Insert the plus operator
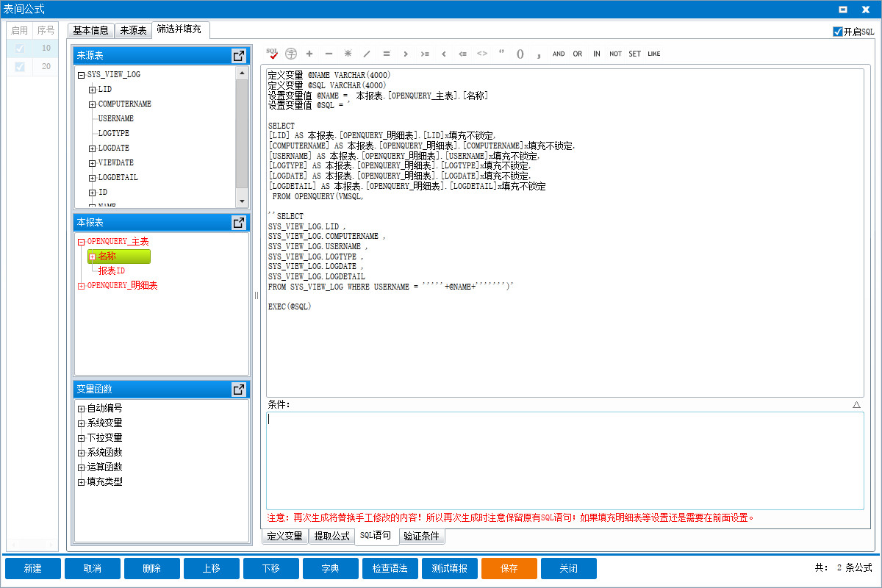The image size is (882, 588). coord(309,54)
